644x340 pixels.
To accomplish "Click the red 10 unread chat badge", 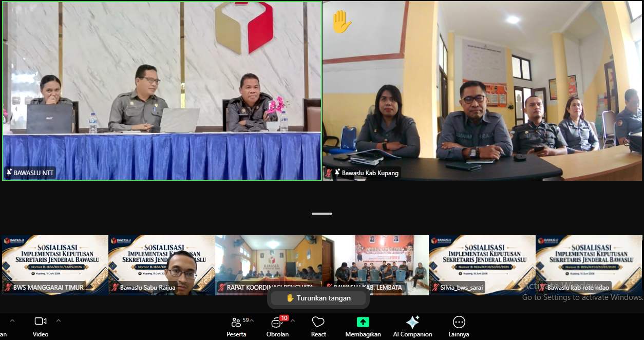I will [283, 318].
